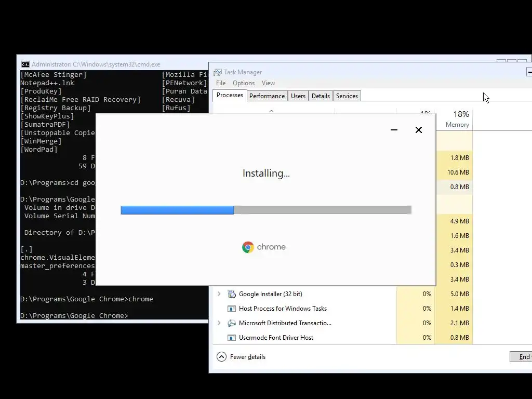
Task: Click the Chrome installation progress bar
Action: [266, 210]
